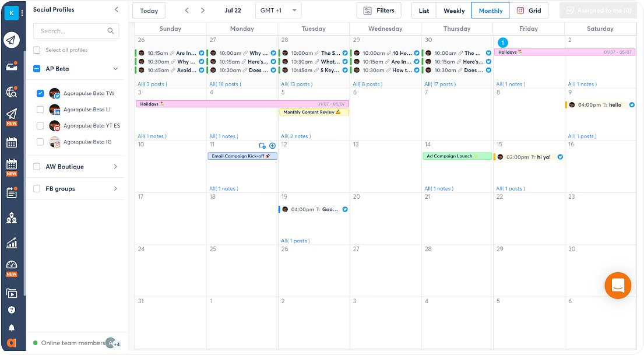Open the reports bar chart icon

pyautogui.click(x=11, y=243)
